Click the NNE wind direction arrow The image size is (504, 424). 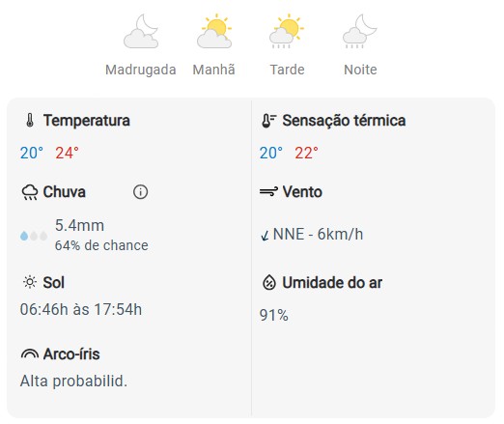265,236
